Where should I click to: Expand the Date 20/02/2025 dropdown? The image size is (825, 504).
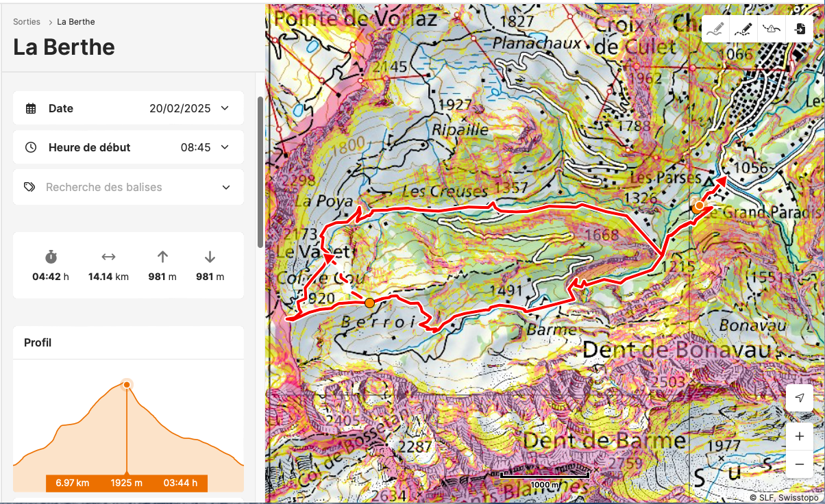[x=225, y=108]
